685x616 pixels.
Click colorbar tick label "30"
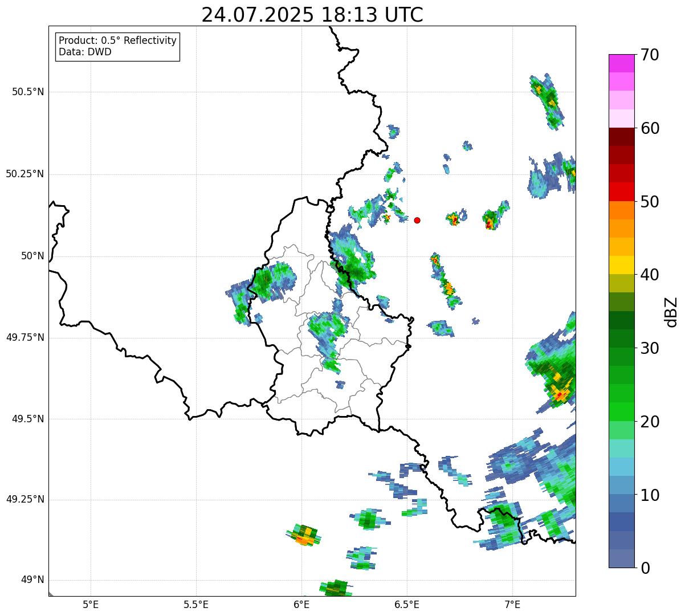[650, 348]
